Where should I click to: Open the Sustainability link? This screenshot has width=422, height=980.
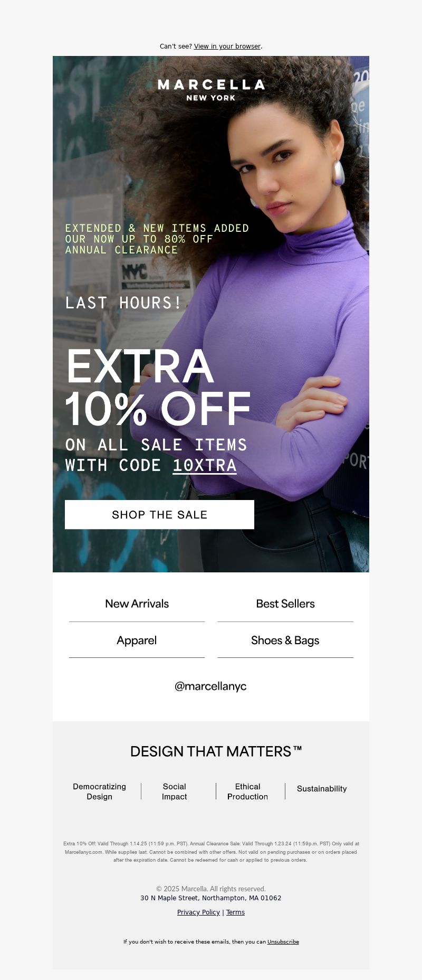[322, 789]
